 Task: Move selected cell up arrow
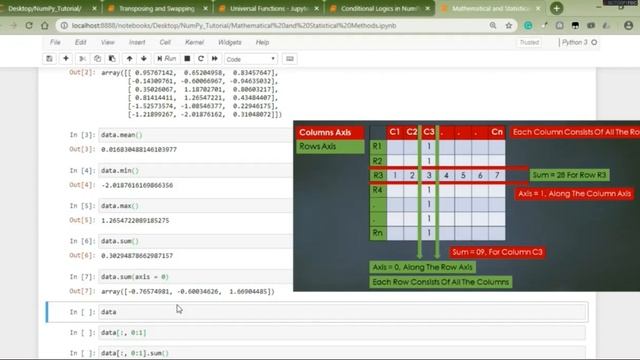click(129, 59)
